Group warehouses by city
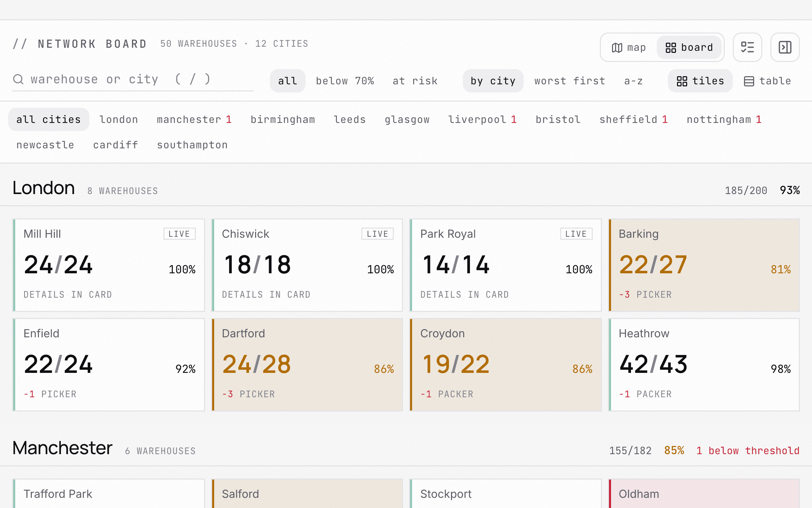Image resolution: width=812 pixels, height=508 pixels. pos(493,81)
